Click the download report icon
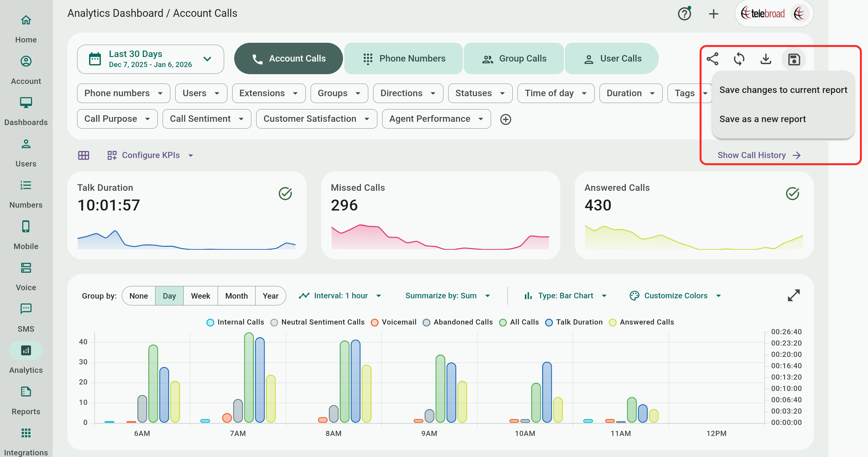Image resolution: width=868 pixels, height=457 pixels. click(766, 59)
